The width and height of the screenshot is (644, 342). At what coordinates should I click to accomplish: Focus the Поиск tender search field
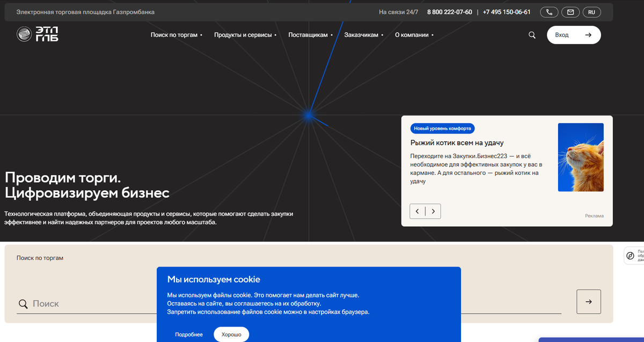(x=290, y=303)
